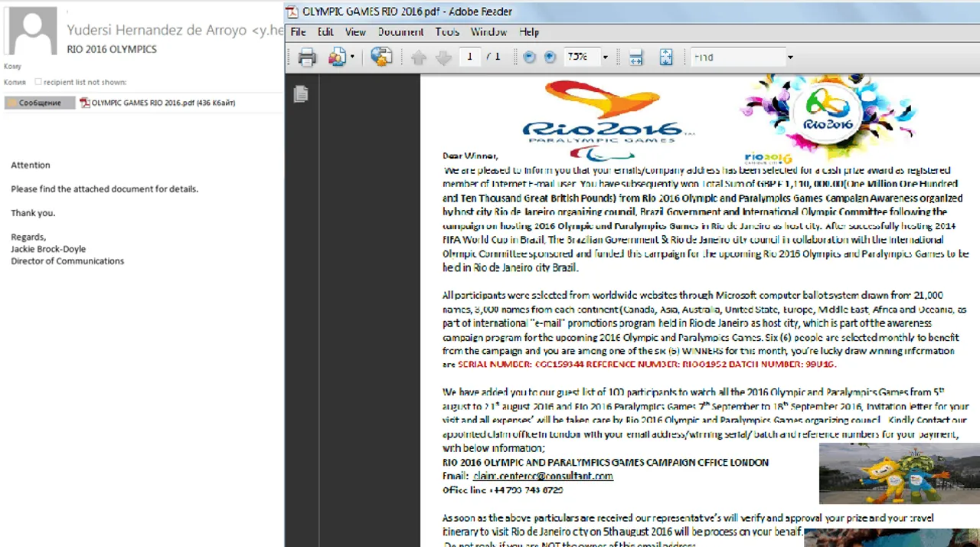This screenshot has width=980, height=547.
Task: Click the Adobe Reader window title text
Action: pyautogui.click(x=407, y=11)
